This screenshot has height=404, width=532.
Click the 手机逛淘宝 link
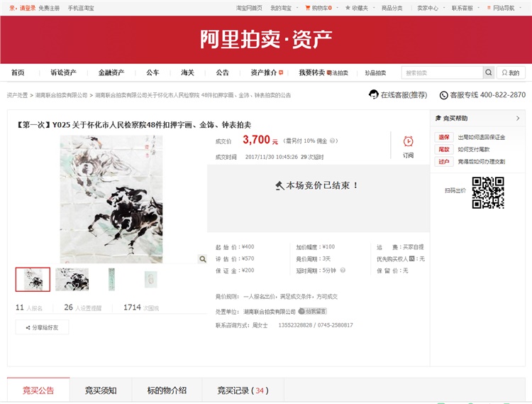(x=81, y=8)
